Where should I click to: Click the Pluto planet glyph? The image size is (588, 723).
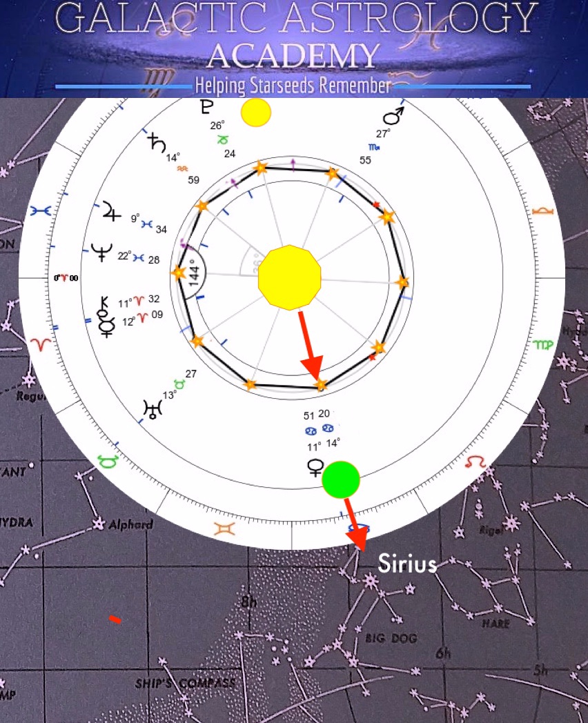coord(206,106)
